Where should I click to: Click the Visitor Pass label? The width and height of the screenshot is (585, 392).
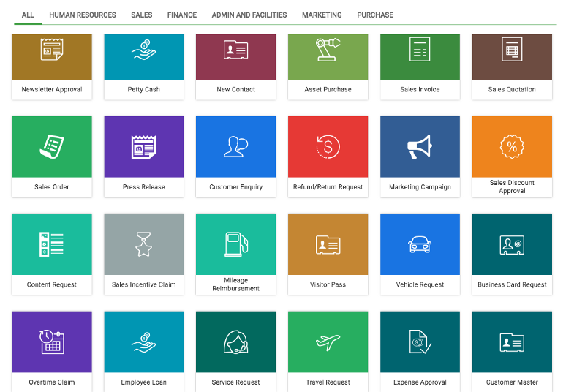[328, 284]
